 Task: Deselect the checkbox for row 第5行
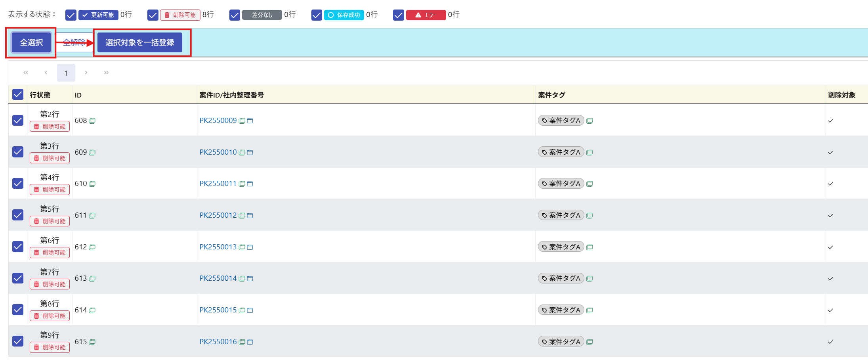[18, 215]
